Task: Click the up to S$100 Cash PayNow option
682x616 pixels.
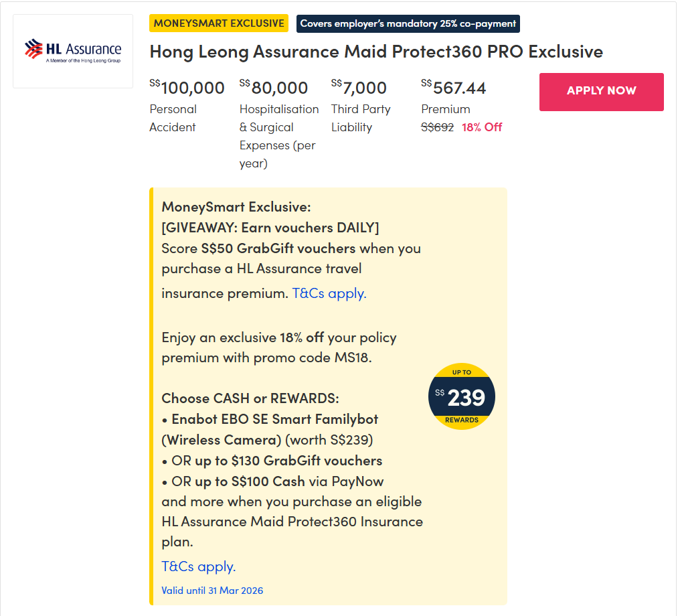Action: coord(289,481)
